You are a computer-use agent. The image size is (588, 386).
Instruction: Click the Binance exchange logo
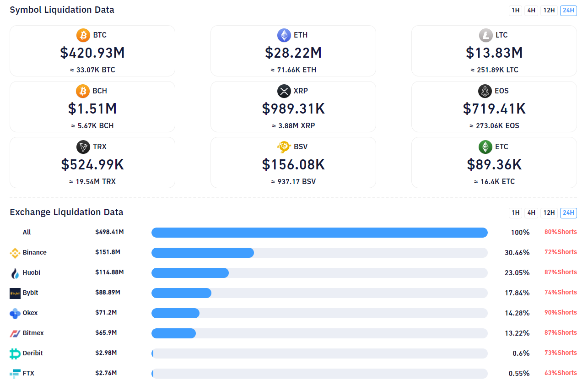(x=15, y=253)
